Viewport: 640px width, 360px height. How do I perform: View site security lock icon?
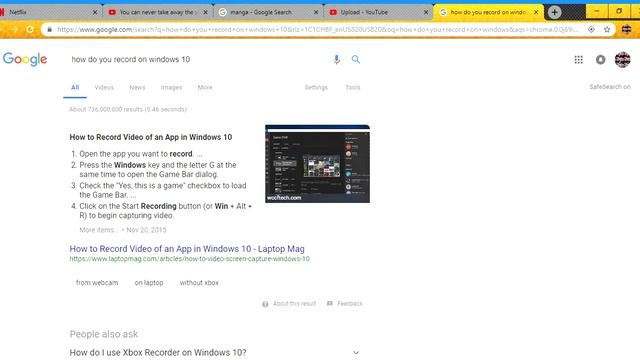(x=49, y=29)
